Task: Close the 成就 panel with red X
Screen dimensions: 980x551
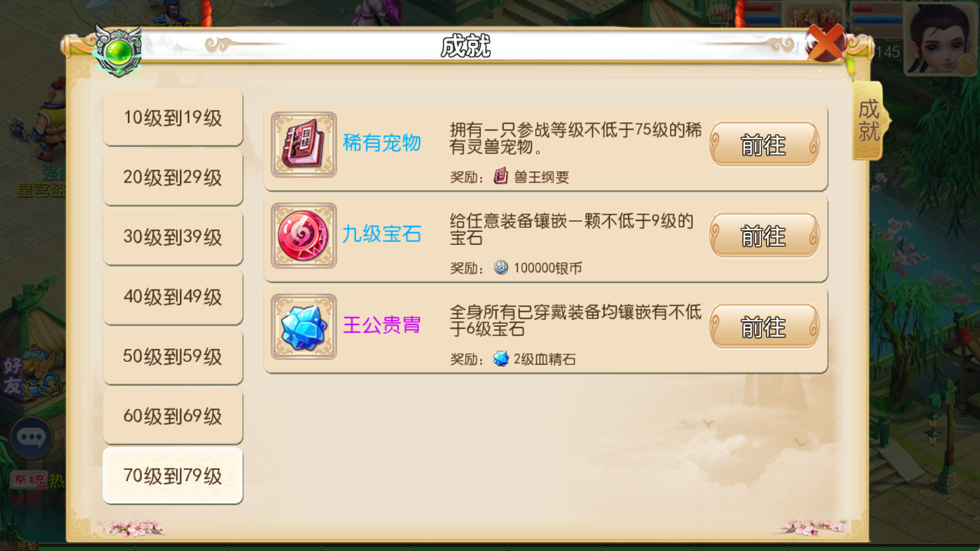Action: pyautogui.click(x=825, y=43)
